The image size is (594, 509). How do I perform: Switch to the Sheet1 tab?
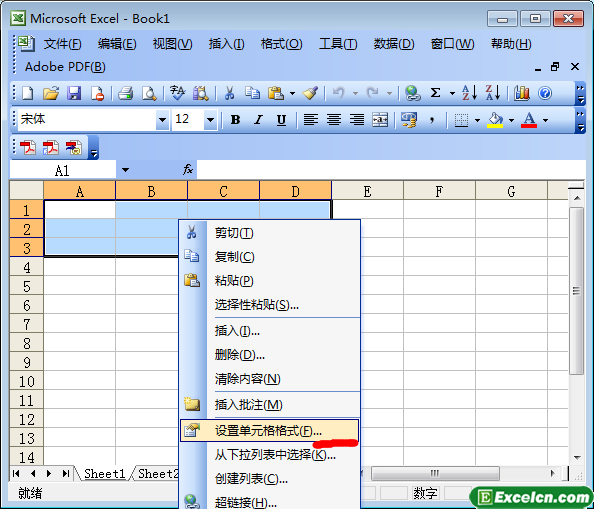[105, 473]
